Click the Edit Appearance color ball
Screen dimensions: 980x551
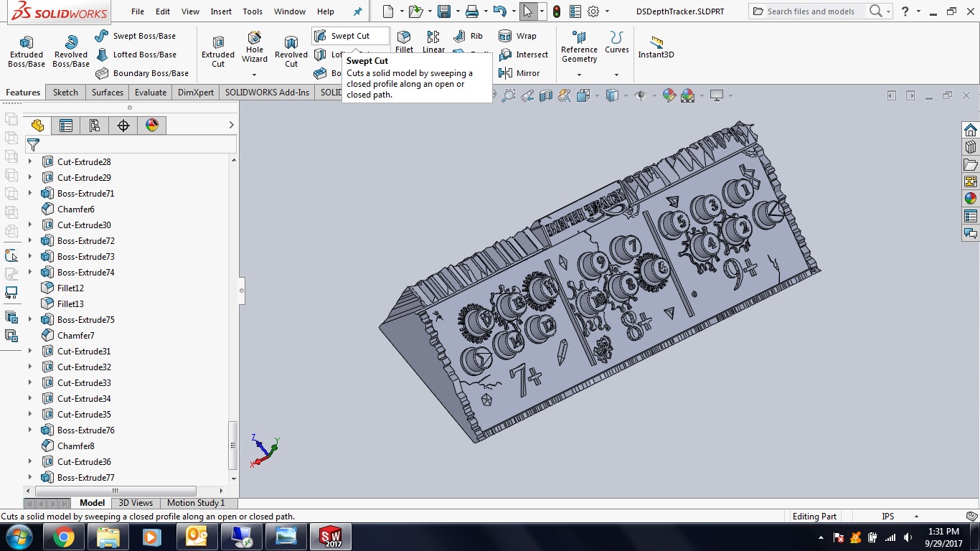pyautogui.click(x=669, y=95)
